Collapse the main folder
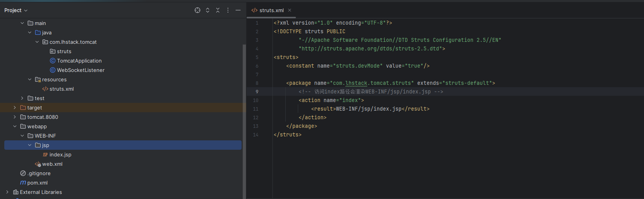This screenshot has width=644, height=199. (22, 23)
